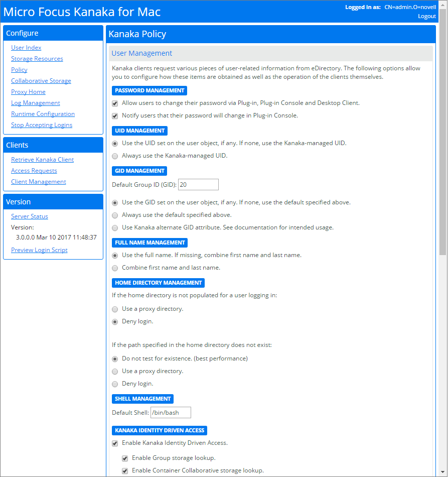Select use GID set on user object
448x477 pixels.
click(115, 203)
